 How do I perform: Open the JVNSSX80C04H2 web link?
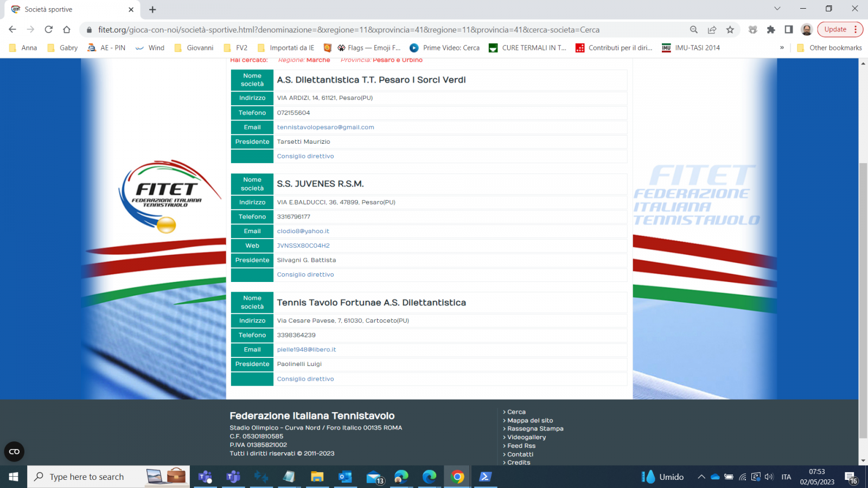(303, 246)
